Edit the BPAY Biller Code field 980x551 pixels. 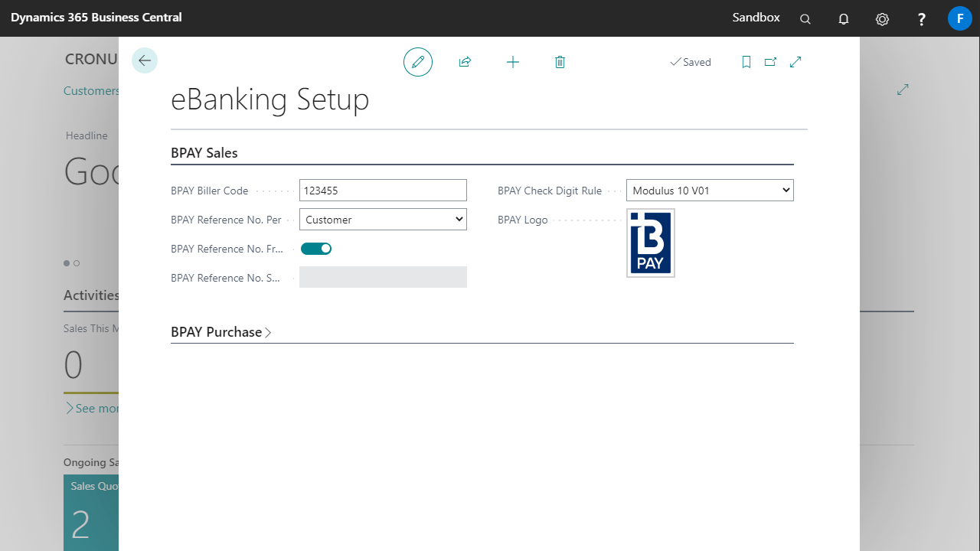point(383,191)
